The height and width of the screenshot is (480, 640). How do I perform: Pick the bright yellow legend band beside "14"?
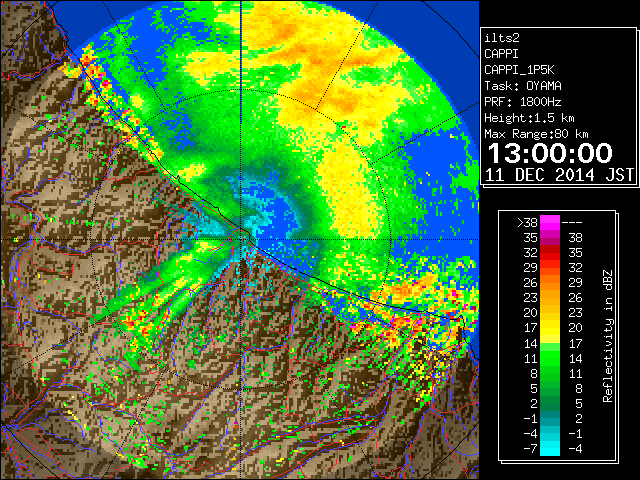[x=550, y=338]
